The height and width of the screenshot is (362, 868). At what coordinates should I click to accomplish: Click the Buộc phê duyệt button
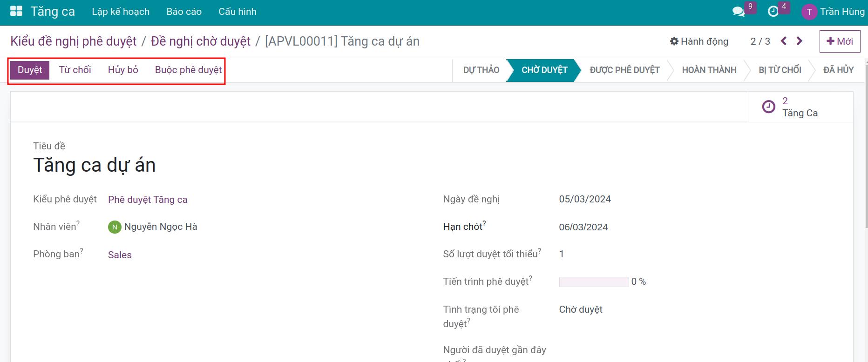point(188,70)
